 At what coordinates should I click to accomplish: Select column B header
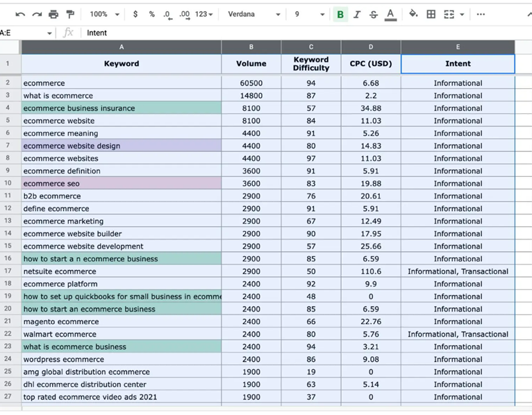251,47
